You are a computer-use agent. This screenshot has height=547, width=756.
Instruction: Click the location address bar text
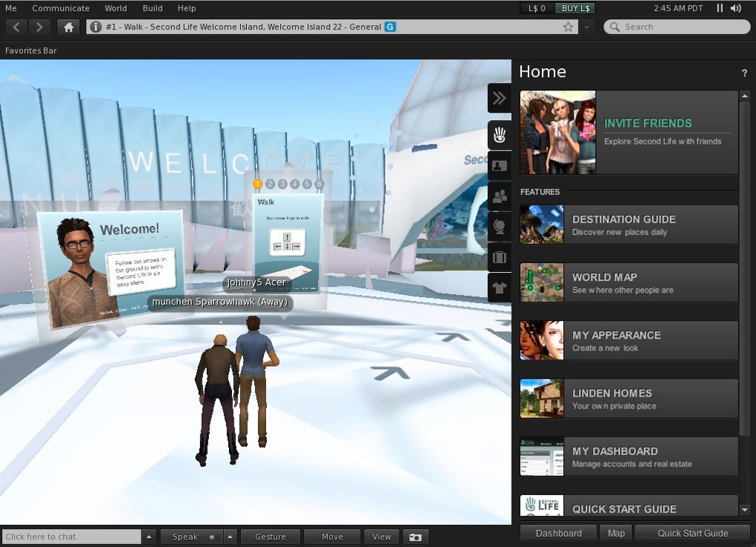tap(244, 27)
